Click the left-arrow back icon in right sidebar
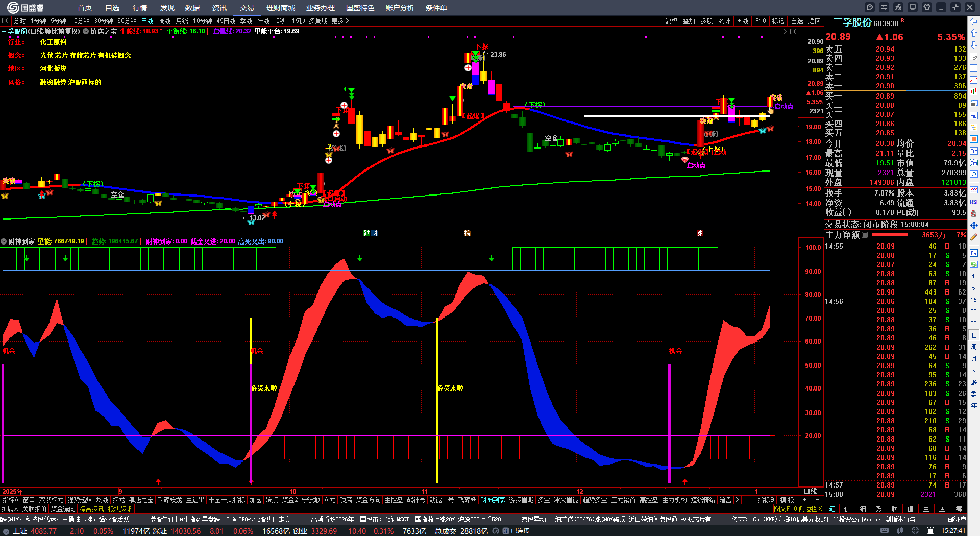Viewport: 980px width, 536px height. [x=974, y=21]
